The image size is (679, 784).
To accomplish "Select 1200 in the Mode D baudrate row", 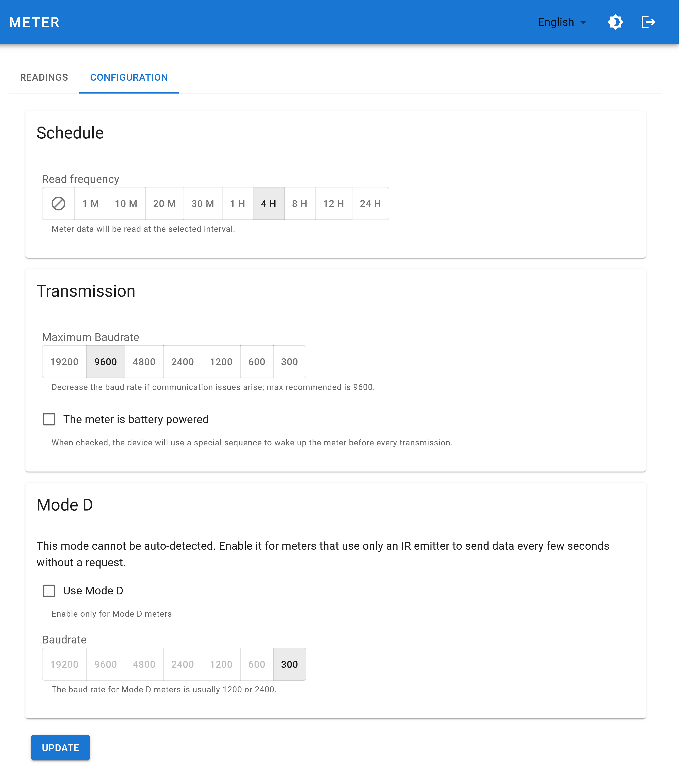I will click(x=221, y=664).
